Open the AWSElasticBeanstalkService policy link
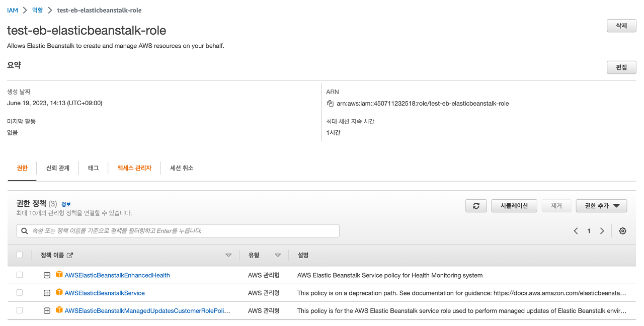Viewport: 644px width, 326px height. click(x=105, y=293)
